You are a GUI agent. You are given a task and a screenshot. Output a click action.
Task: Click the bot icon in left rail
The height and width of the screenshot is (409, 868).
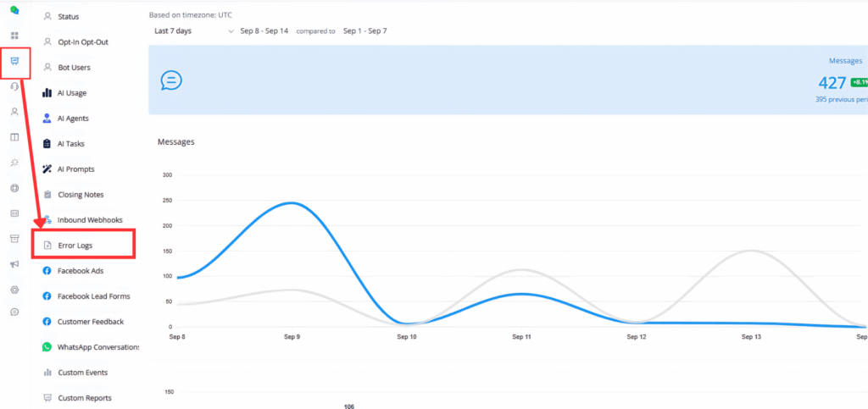coord(14,61)
